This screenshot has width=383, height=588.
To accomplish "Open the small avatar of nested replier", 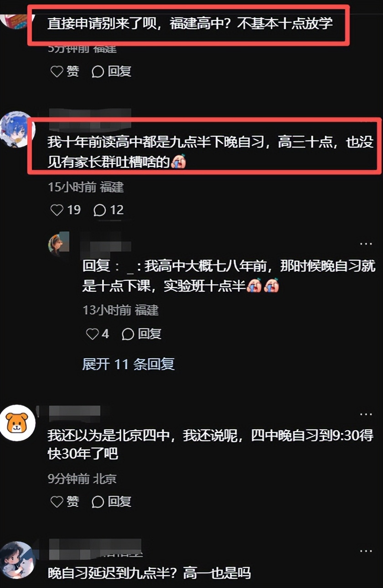I will coord(59,244).
